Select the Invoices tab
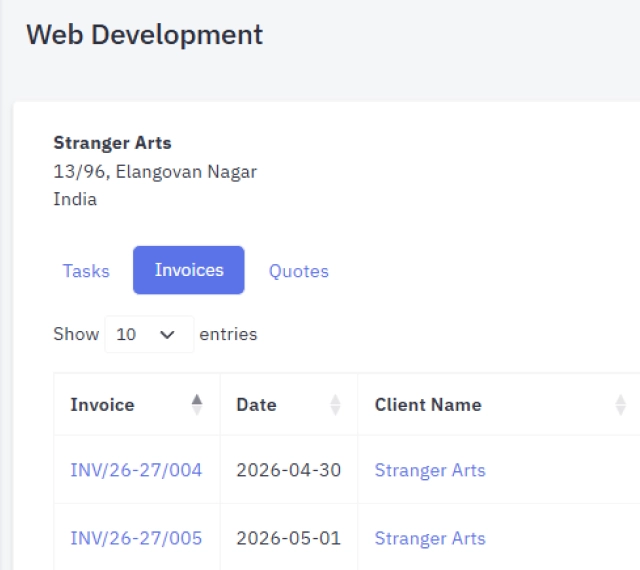 click(x=189, y=270)
